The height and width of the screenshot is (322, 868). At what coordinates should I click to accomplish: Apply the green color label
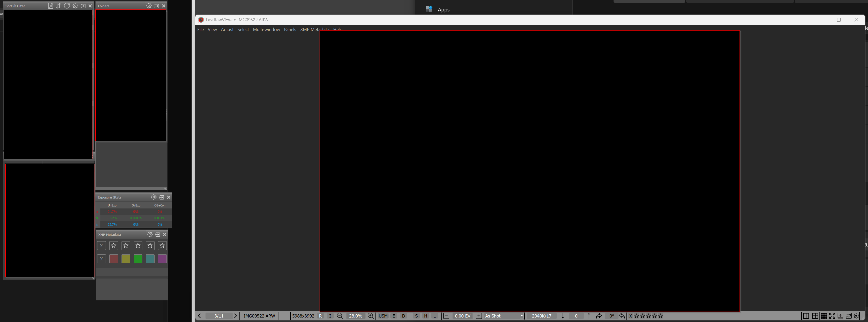138,259
